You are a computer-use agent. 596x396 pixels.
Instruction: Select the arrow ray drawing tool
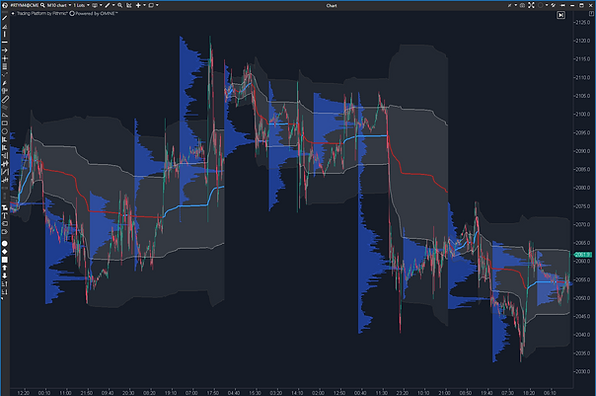[5, 50]
